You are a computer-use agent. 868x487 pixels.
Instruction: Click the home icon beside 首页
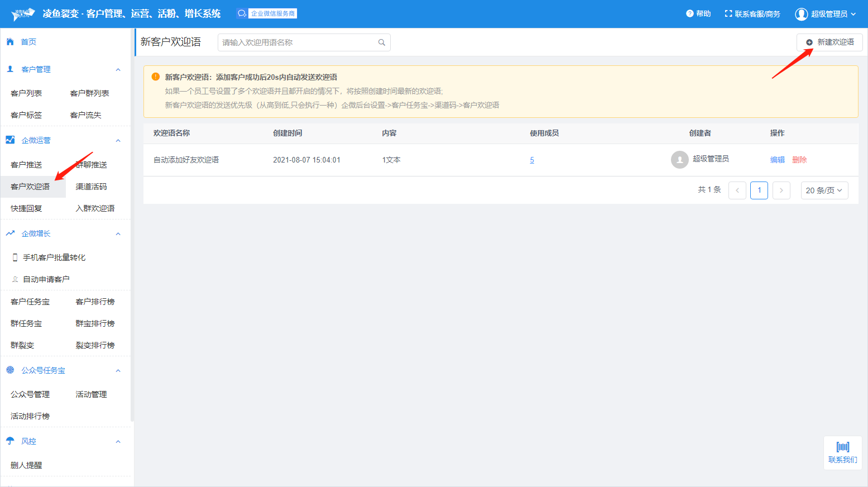[x=10, y=42]
